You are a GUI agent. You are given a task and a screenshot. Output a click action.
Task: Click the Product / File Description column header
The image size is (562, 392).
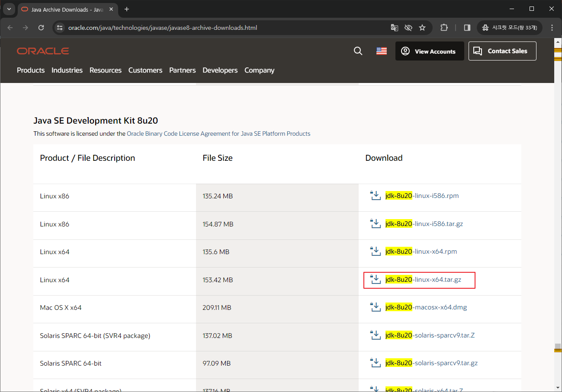pyautogui.click(x=87, y=158)
